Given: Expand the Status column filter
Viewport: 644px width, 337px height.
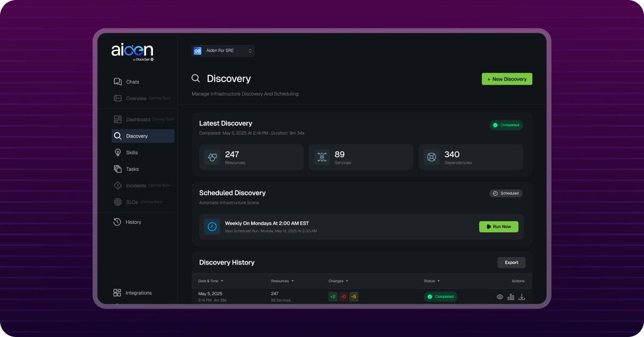Looking at the screenshot, I should pyautogui.click(x=438, y=281).
